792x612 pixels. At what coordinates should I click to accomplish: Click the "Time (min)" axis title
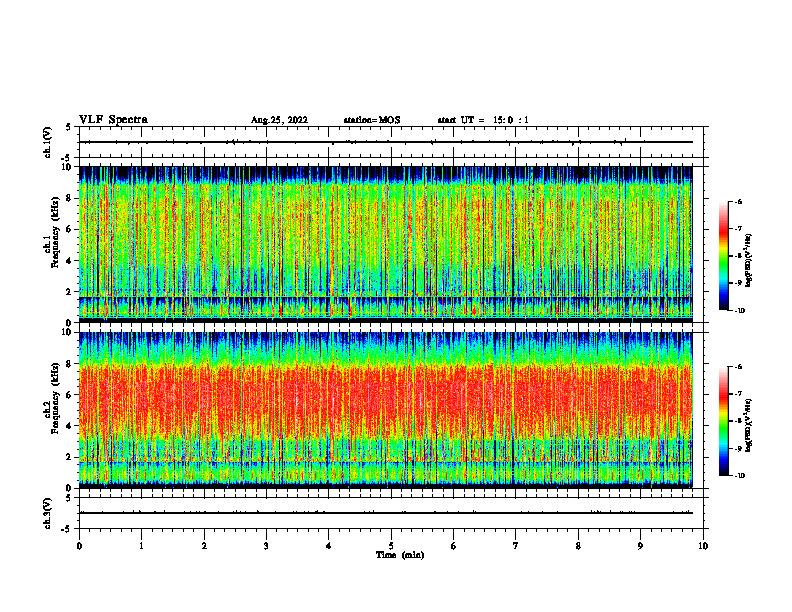(400, 555)
